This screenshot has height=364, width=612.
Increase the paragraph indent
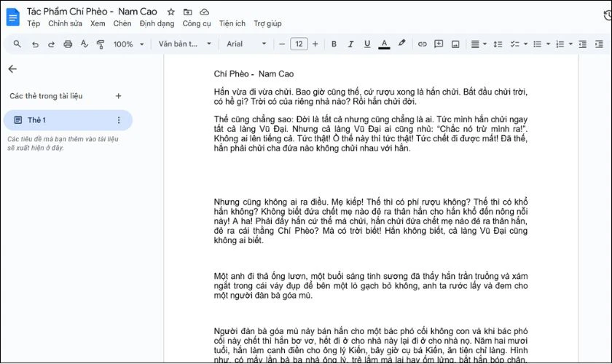pos(599,44)
